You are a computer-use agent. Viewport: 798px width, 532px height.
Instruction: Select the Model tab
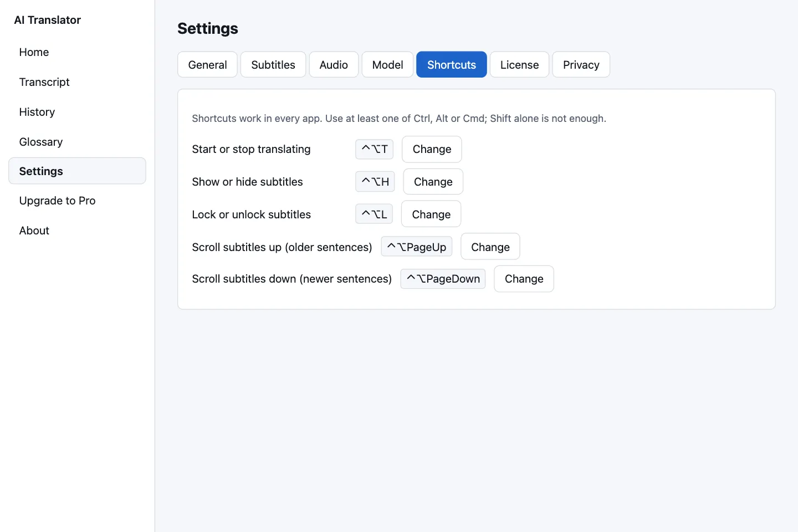pyautogui.click(x=387, y=65)
